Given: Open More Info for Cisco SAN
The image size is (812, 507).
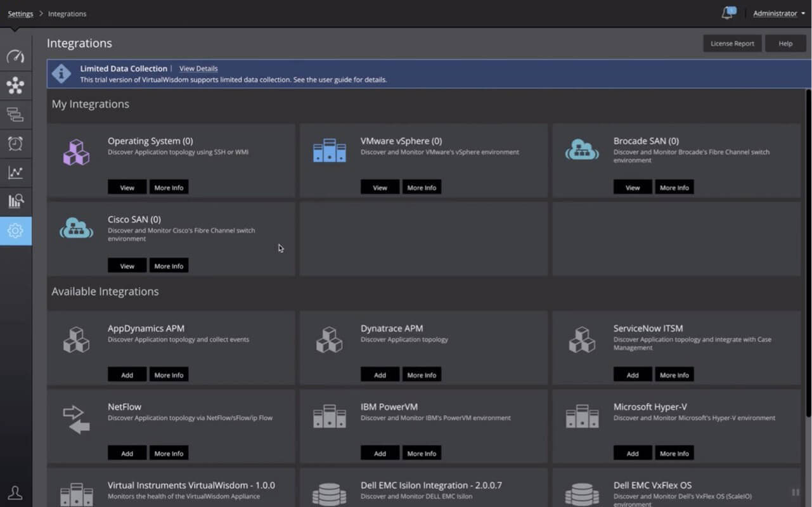Looking at the screenshot, I should [169, 266].
